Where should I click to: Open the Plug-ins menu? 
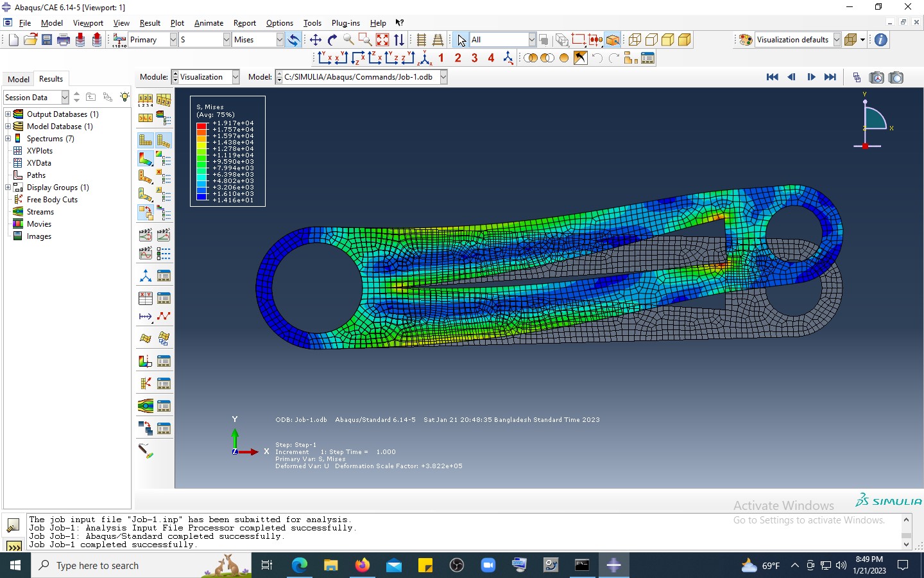tap(346, 23)
